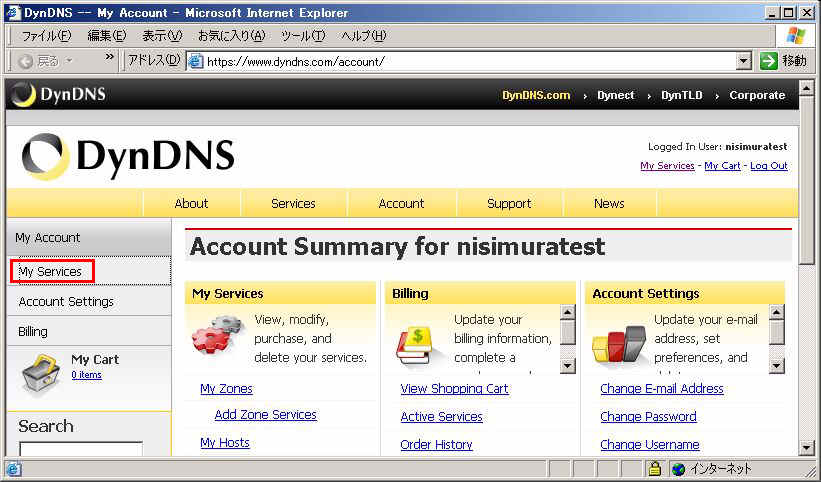This screenshot has height=482, width=821.
Task: Click the Search input field in sidebar
Action: [81, 449]
